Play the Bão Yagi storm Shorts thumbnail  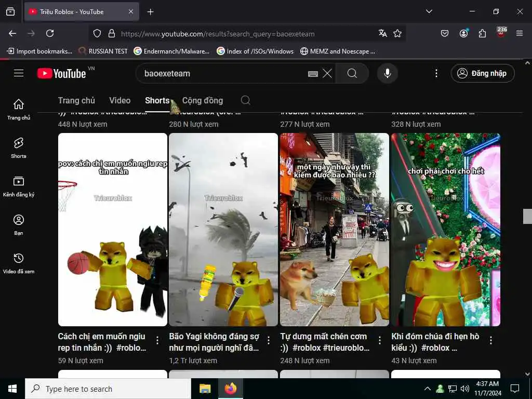coord(223,229)
